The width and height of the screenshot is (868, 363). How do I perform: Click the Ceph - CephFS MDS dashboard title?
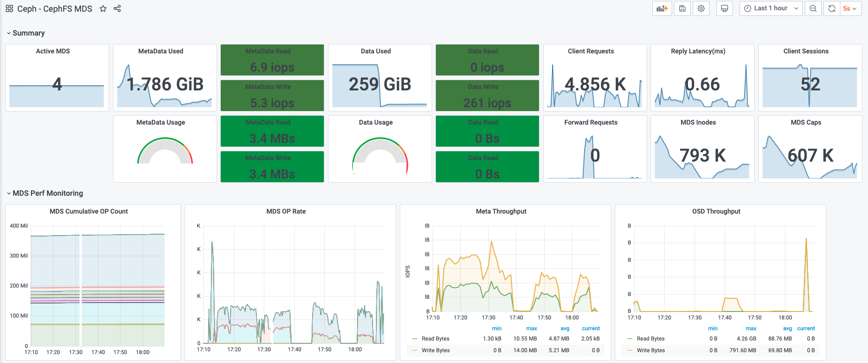55,8
